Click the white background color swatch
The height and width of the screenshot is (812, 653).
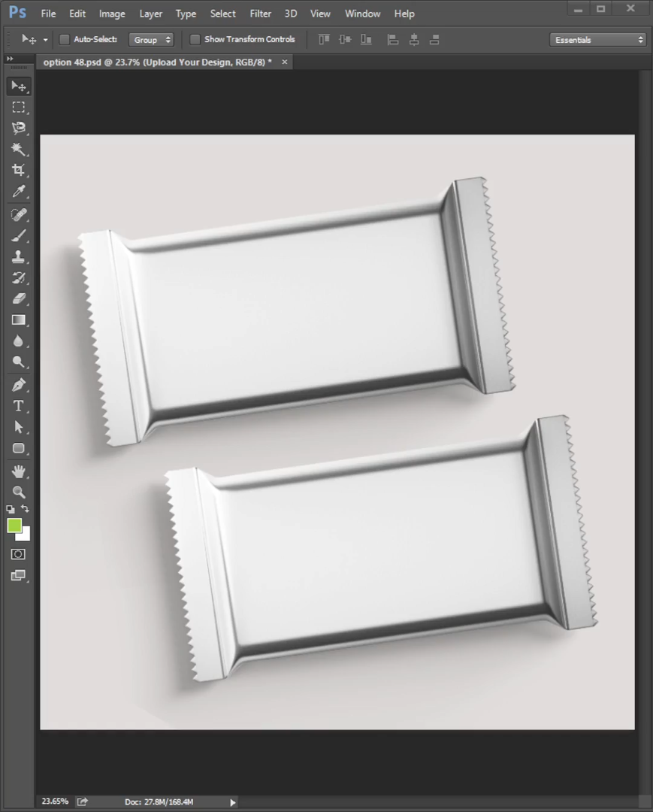[25, 535]
